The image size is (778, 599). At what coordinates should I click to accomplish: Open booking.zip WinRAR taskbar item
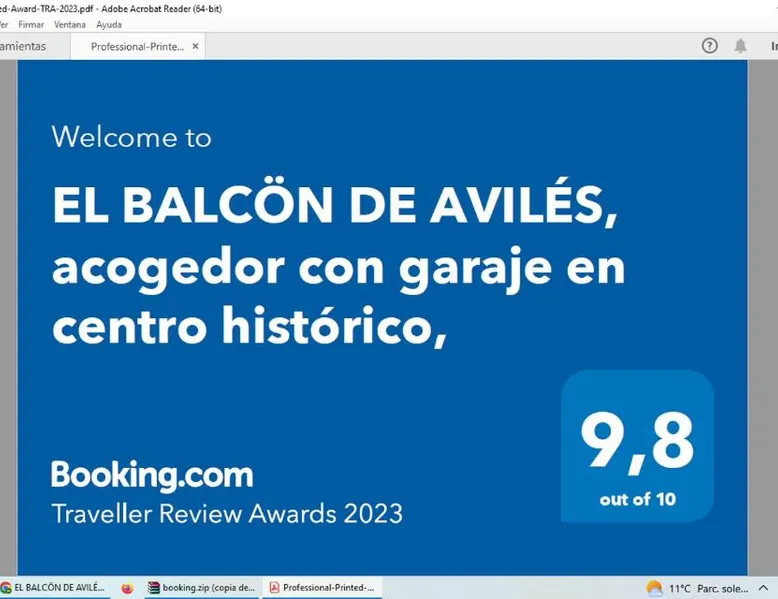pyautogui.click(x=201, y=588)
